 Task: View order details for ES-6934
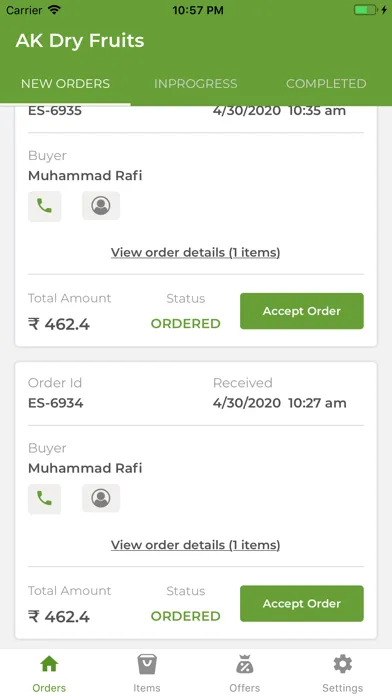[195, 545]
